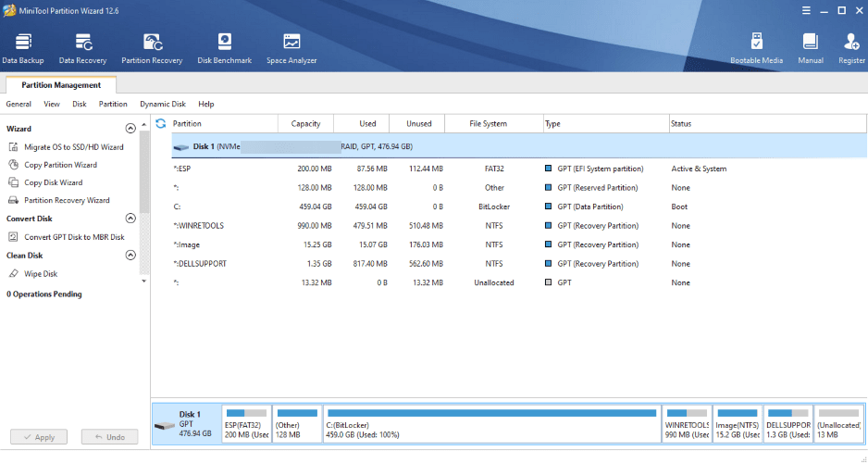Select the Partition Management tab

coord(61,85)
